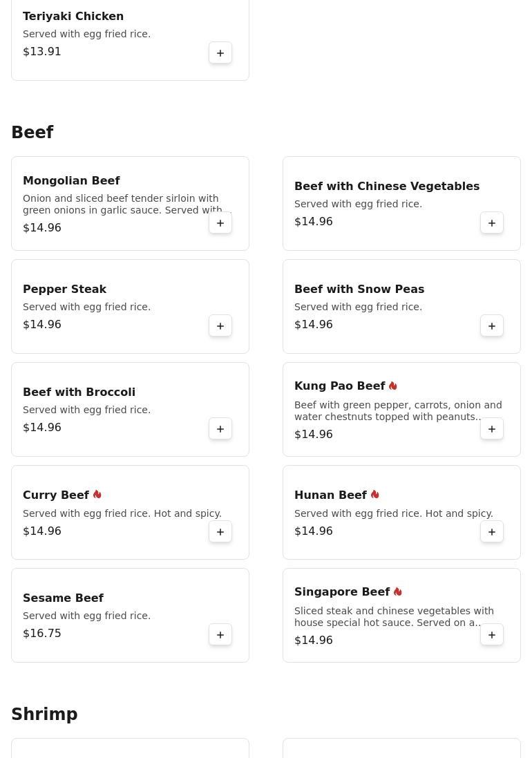Click the flame icon beside Singapore Beef
The height and width of the screenshot is (758, 532).
tap(398, 591)
